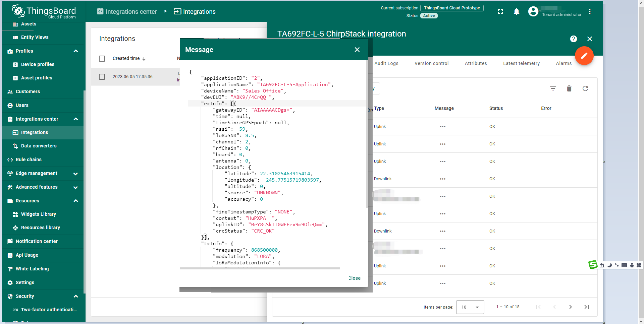Collapse the Resources menu section
This screenshot has height=324, width=644.
(x=76, y=201)
